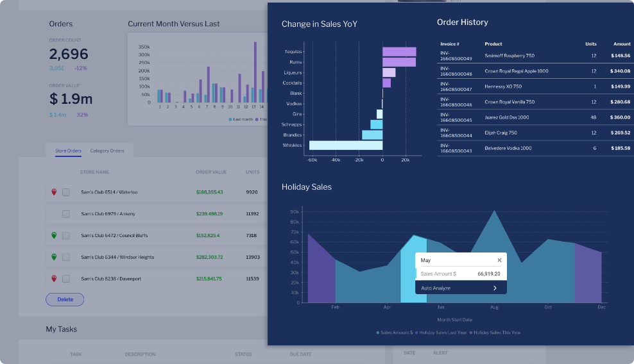The width and height of the screenshot is (634, 364).
Task: Open the Store Orders tab
Action: pyautogui.click(x=68, y=151)
